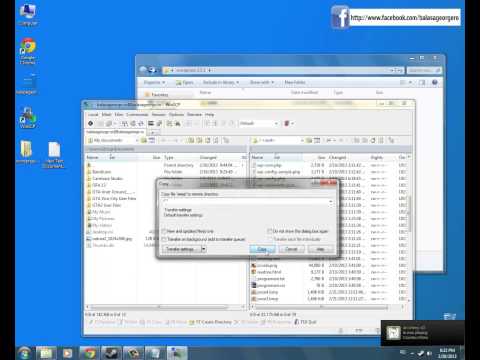The image size is (480, 360).
Task: Click the Explorer window search box
Action: coord(424,70)
